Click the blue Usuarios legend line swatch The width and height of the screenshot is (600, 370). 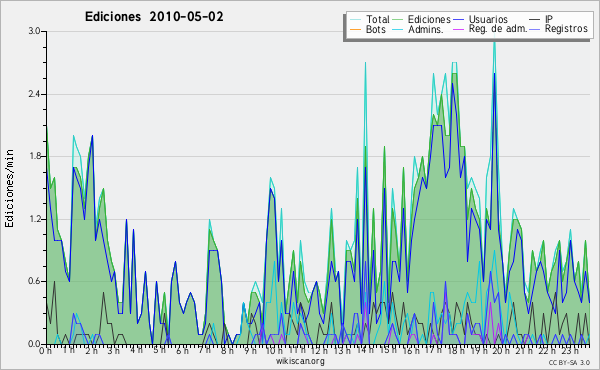pos(459,20)
